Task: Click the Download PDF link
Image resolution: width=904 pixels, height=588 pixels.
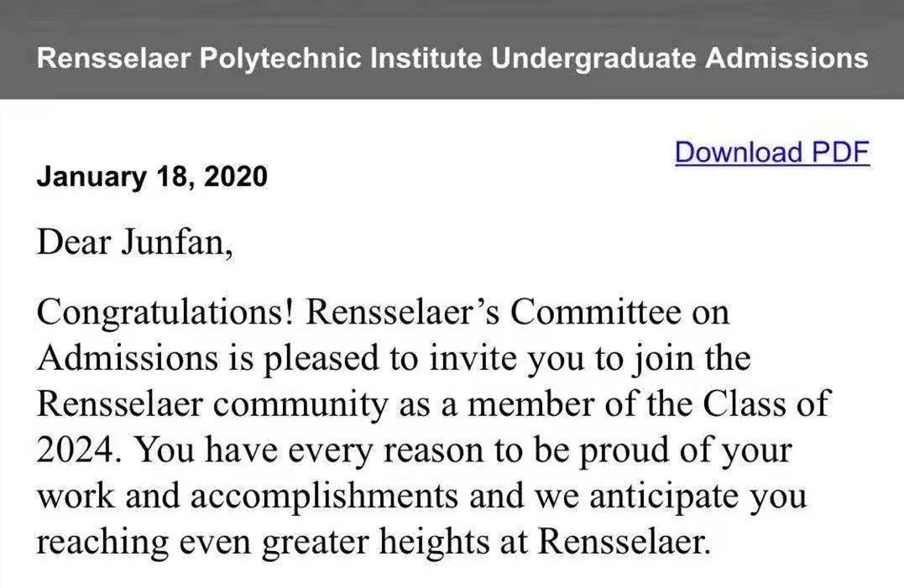Action: (771, 153)
